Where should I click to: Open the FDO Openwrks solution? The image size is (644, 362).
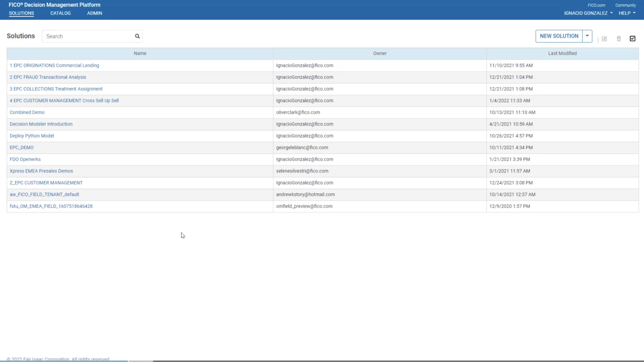pyautogui.click(x=25, y=159)
